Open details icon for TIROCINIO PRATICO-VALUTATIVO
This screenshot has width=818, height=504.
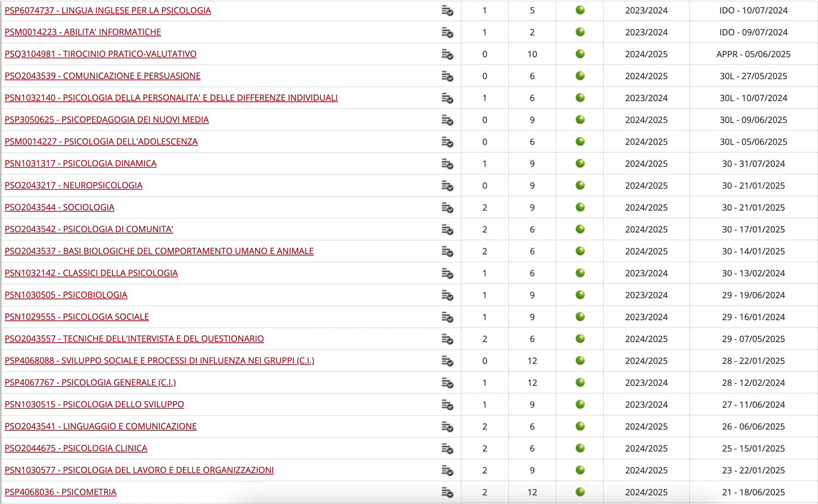(447, 54)
